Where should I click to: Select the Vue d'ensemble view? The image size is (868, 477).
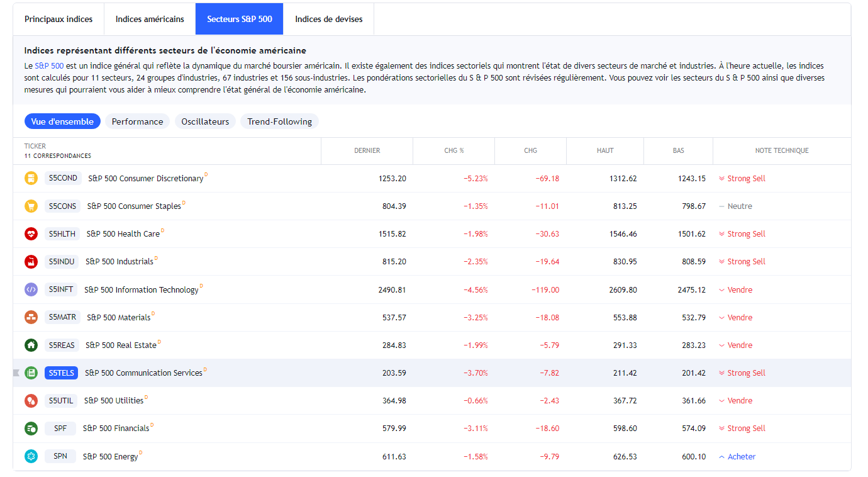pos(62,121)
